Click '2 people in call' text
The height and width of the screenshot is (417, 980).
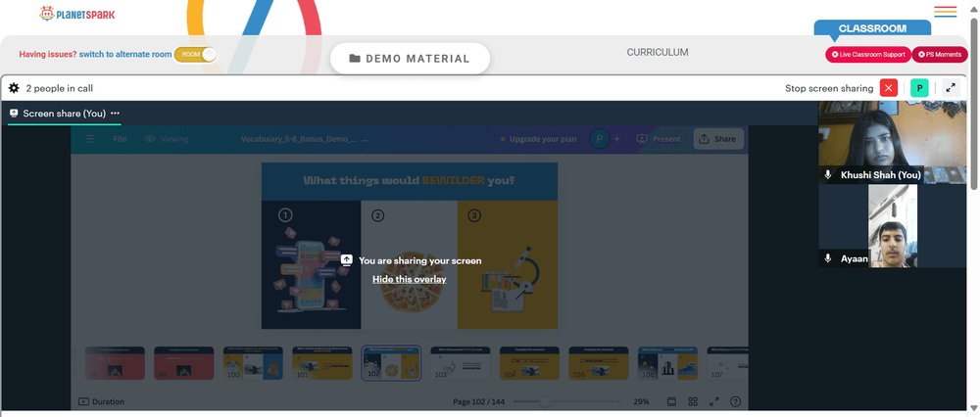60,89
